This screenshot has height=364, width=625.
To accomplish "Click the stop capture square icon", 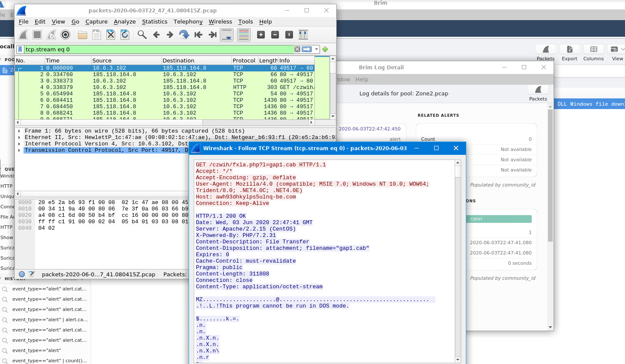I will coord(37,35).
